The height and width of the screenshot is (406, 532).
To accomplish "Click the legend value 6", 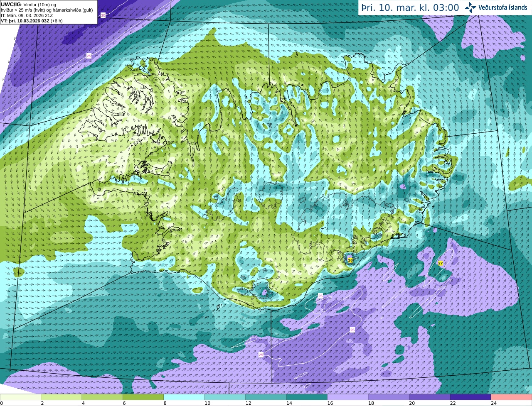I will pos(124,403).
